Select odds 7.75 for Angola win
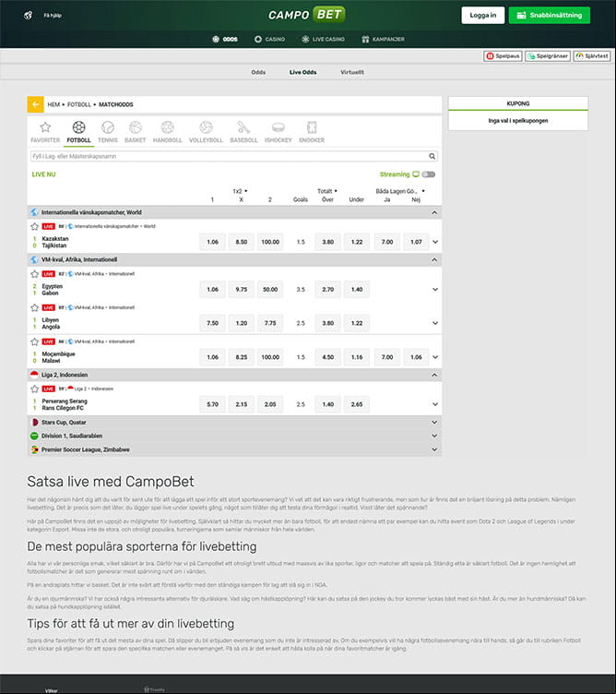 pyautogui.click(x=270, y=323)
